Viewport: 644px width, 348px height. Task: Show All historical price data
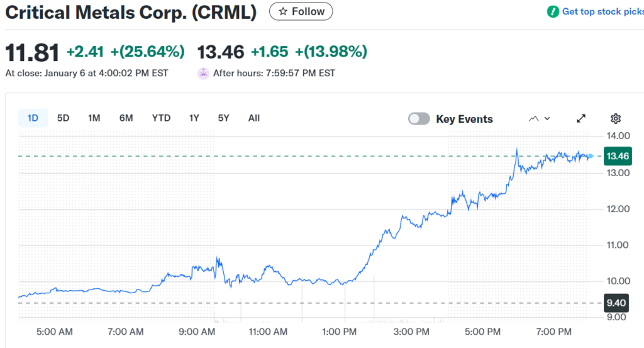pos(254,118)
